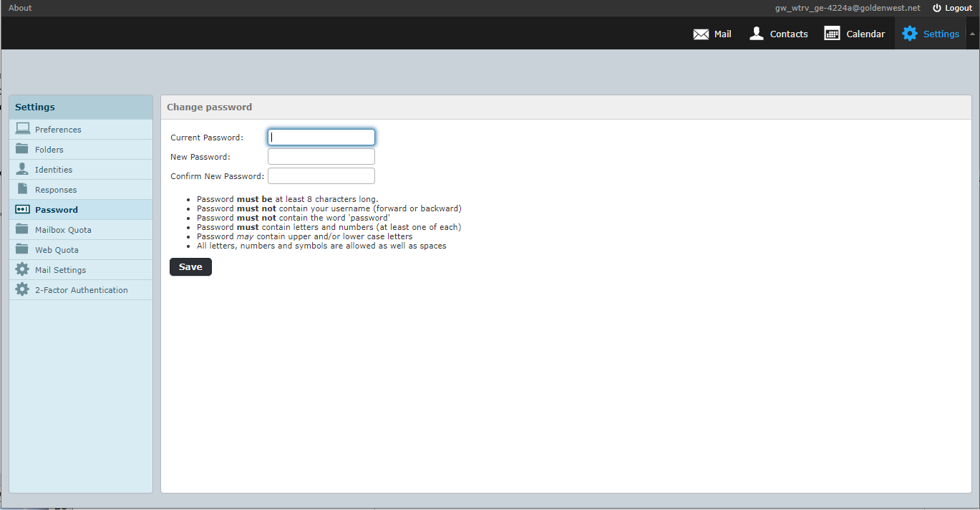
Task: Click the Save button
Action: (190, 266)
